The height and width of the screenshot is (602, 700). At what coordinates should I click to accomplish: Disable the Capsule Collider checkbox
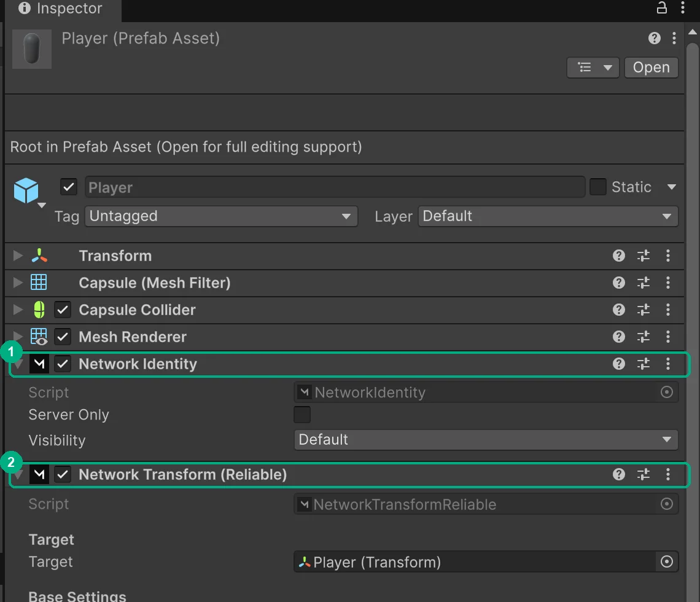coord(63,310)
